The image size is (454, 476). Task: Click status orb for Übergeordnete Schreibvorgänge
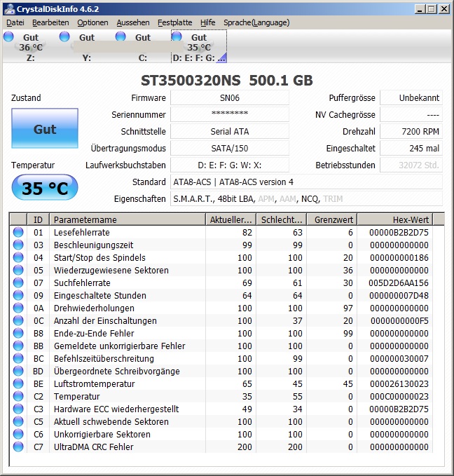coord(18,371)
